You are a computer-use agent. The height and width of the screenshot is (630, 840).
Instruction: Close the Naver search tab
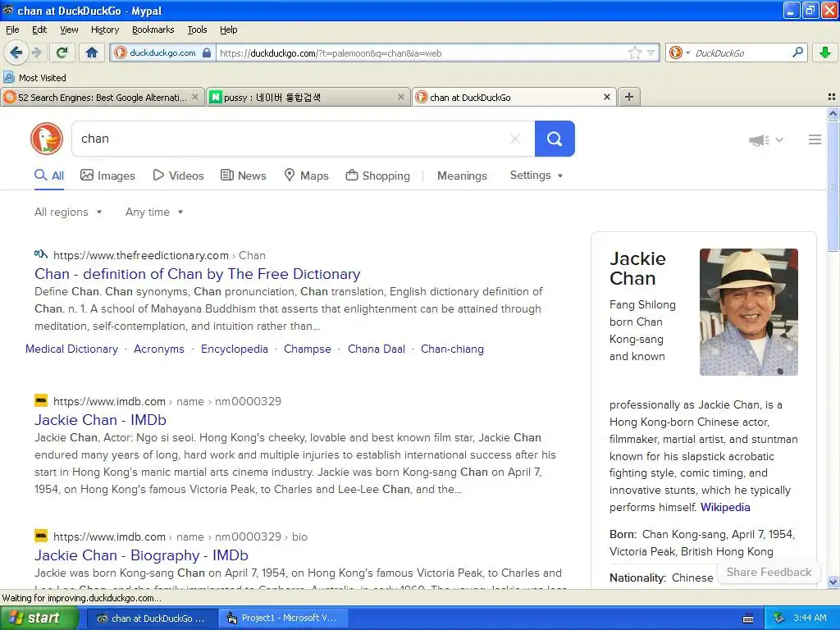point(400,97)
